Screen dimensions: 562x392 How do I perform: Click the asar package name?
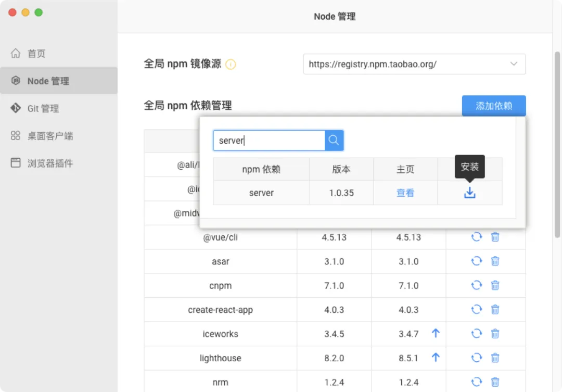point(221,261)
